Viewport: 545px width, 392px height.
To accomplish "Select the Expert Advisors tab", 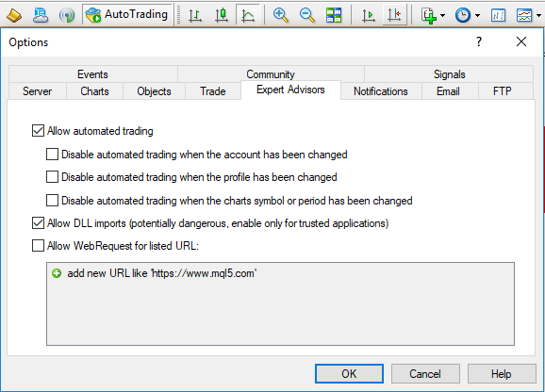I will [290, 90].
